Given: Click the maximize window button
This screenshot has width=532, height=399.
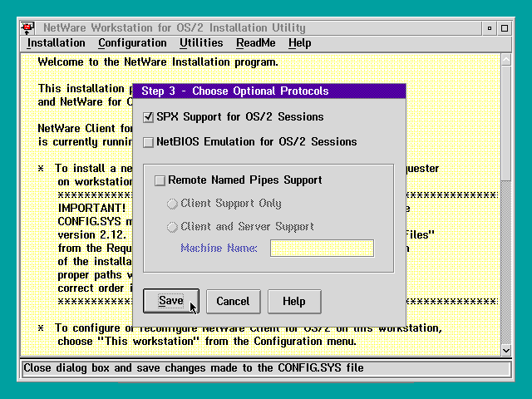Looking at the screenshot, I should (x=505, y=28).
